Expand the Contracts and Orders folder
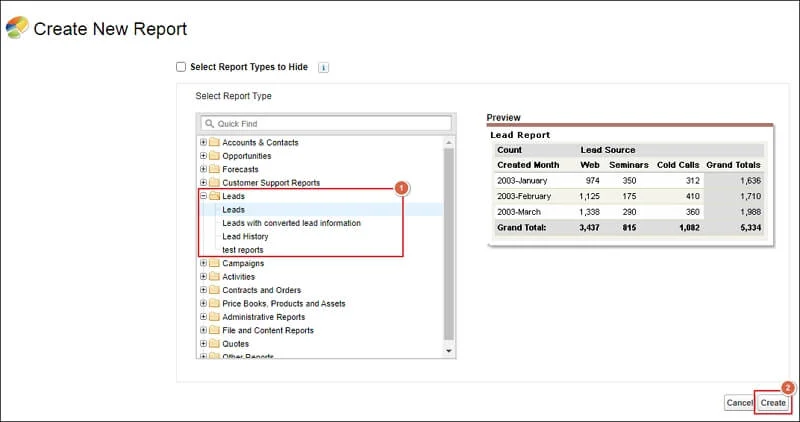This screenshot has height=422, width=800. [x=204, y=289]
